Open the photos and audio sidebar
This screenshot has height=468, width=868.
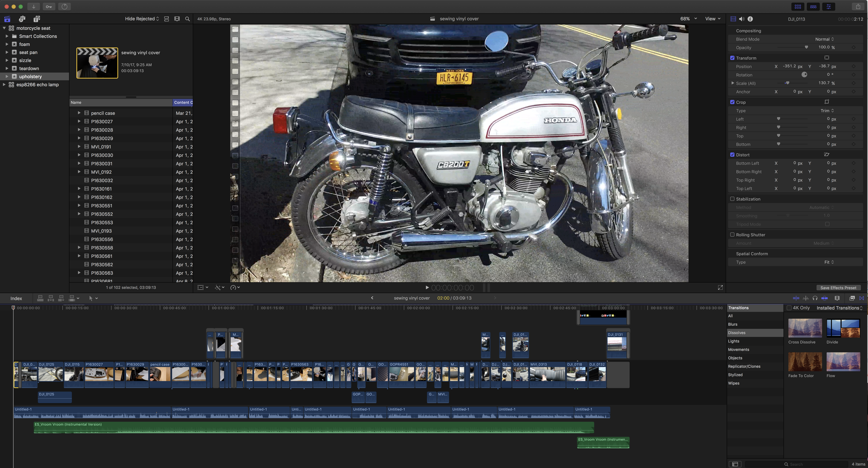point(22,19)
